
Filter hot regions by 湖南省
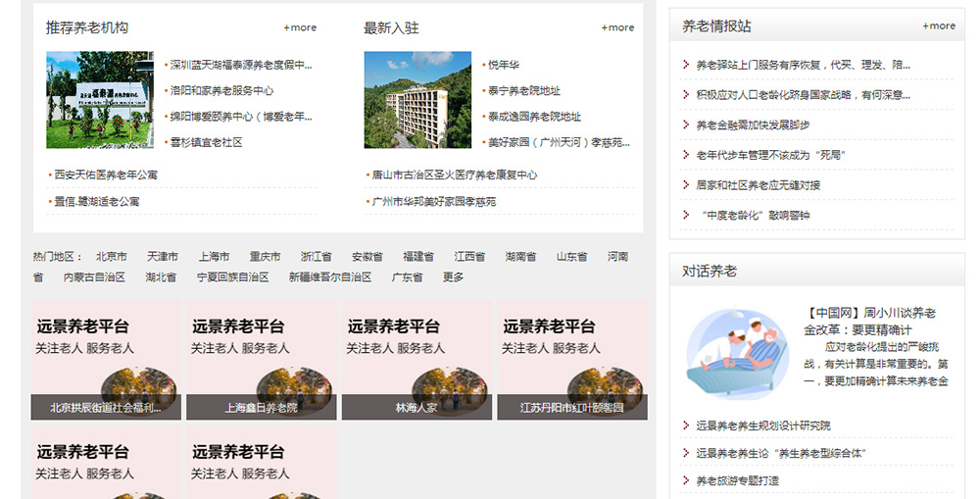521,257
